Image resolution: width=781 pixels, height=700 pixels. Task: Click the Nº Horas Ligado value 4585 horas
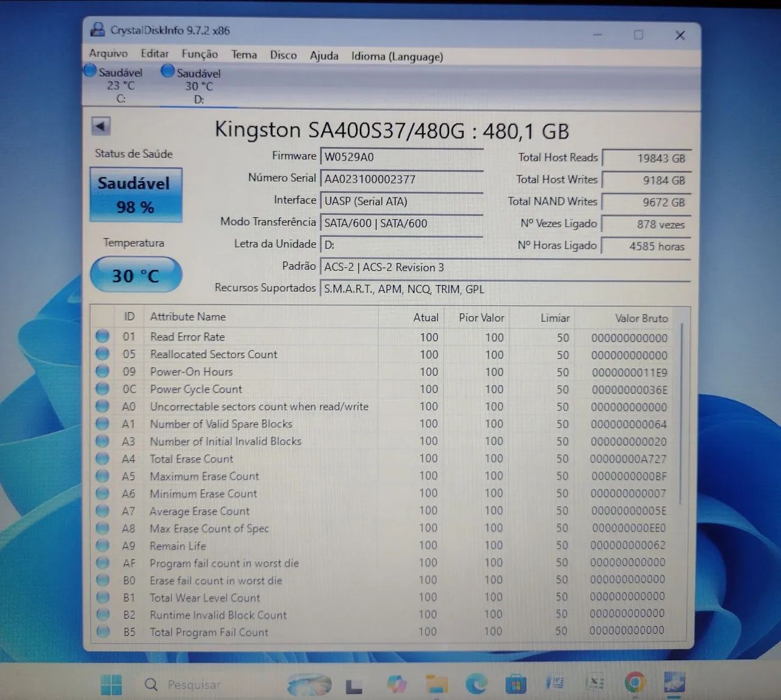coord(647,246)
